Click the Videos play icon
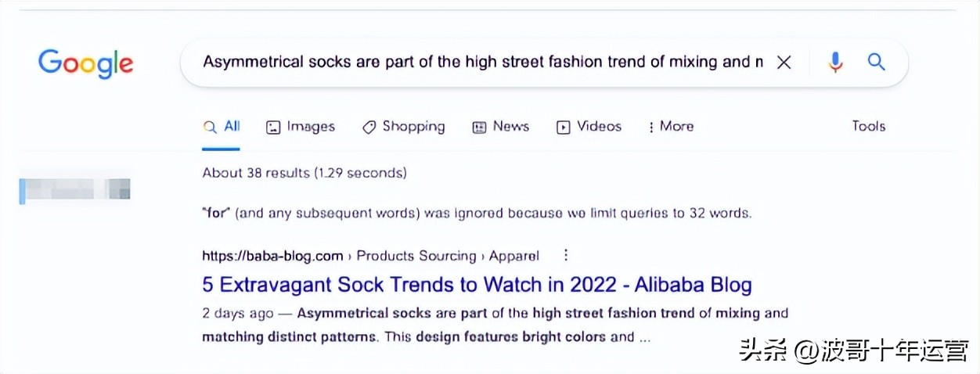The width and height of the screenshot is (980, 374). pos(564,128)
